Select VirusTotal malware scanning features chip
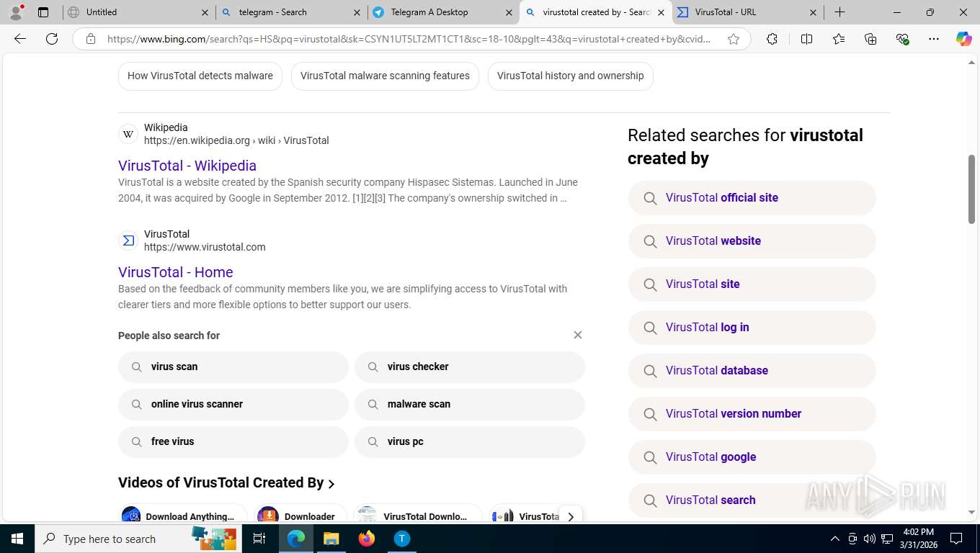Viewport: 980px width, 553px height. (x=385, y=76)
